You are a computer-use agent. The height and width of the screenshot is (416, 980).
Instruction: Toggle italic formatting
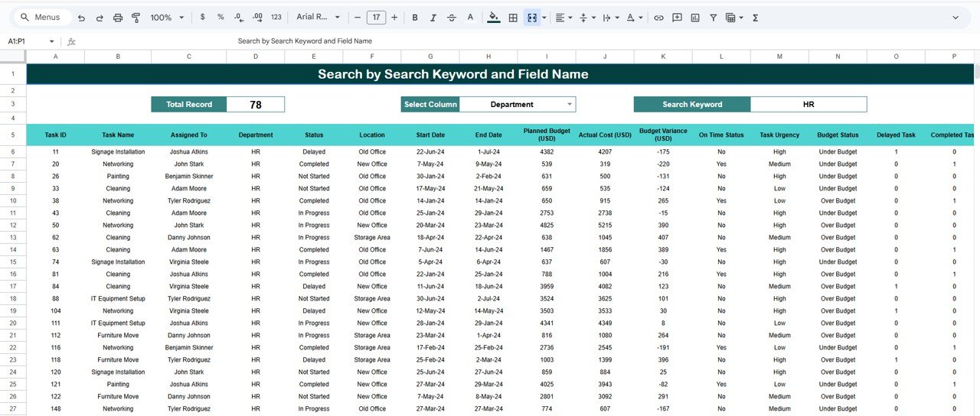(x=433, y=18)
